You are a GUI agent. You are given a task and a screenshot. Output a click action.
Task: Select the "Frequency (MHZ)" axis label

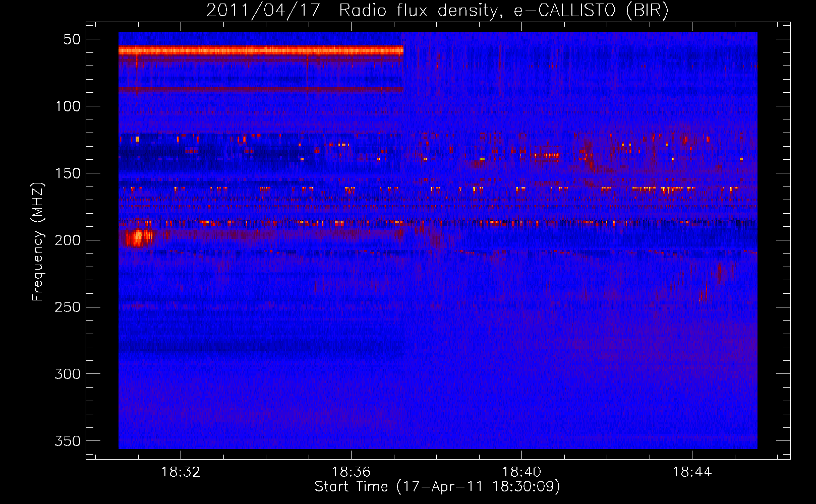click(38, 241)
